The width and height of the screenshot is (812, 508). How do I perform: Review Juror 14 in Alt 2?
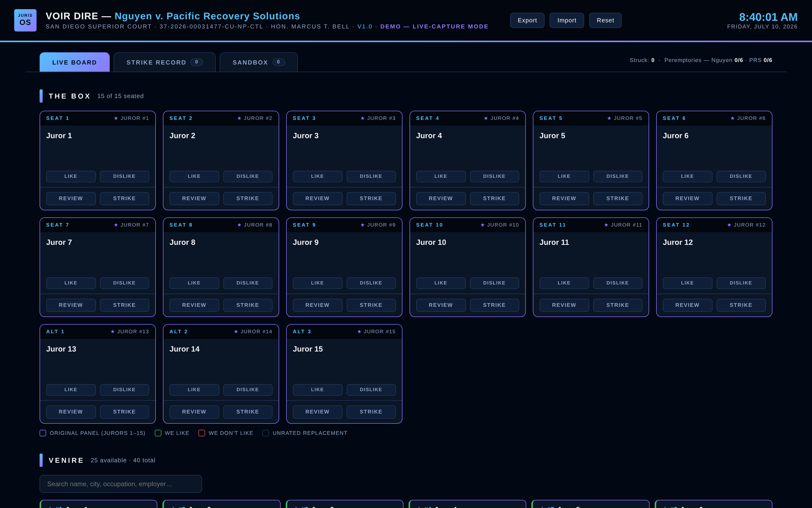tap(194, 412)
